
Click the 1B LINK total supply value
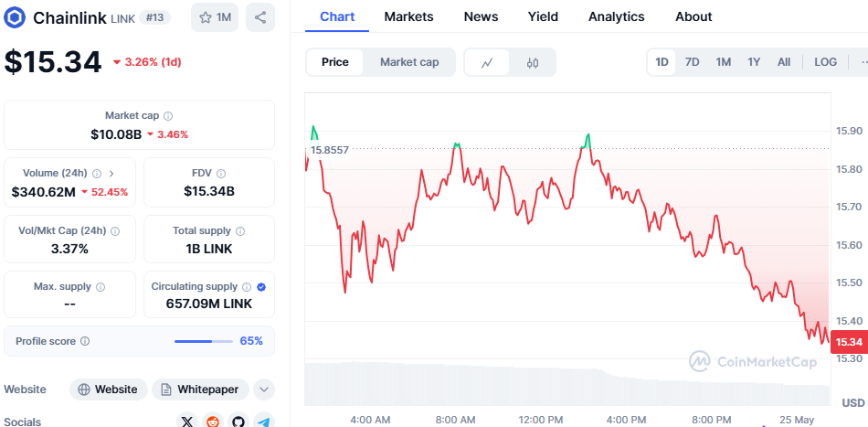point(209,250)
